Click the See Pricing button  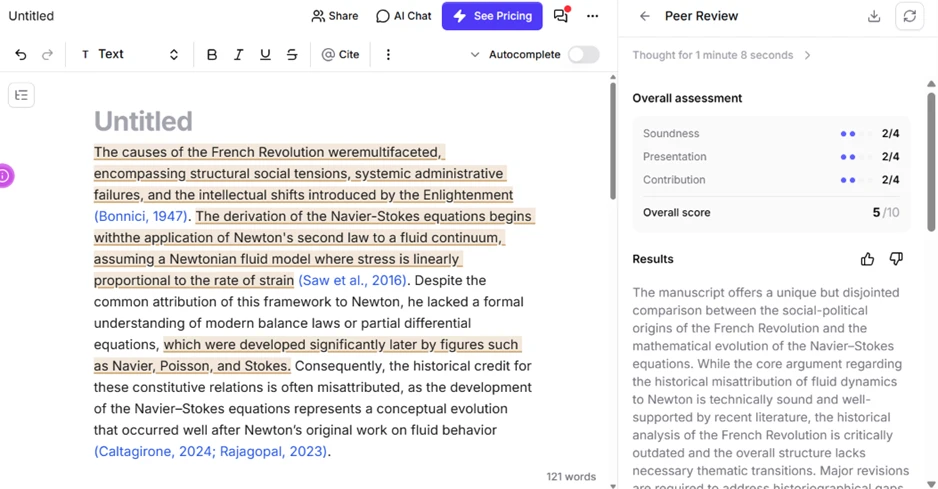point(492,16)
